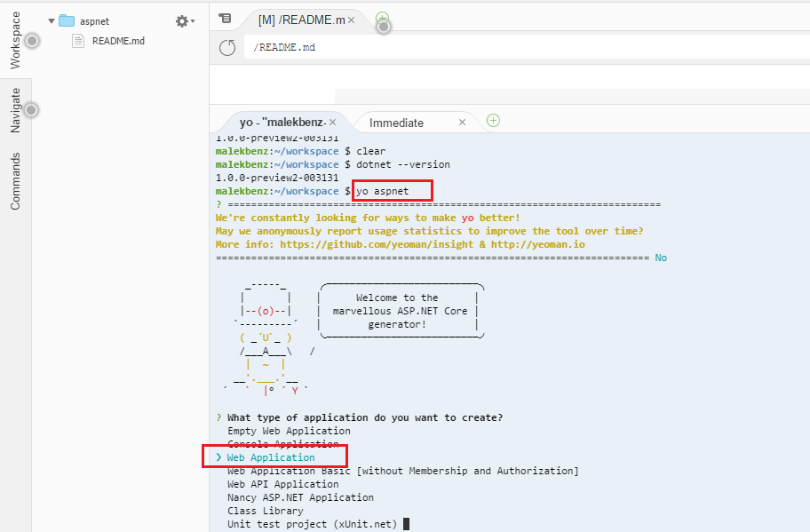
Task: Switch to the [M] /README.md editor tab
Action: pos(302,20)
